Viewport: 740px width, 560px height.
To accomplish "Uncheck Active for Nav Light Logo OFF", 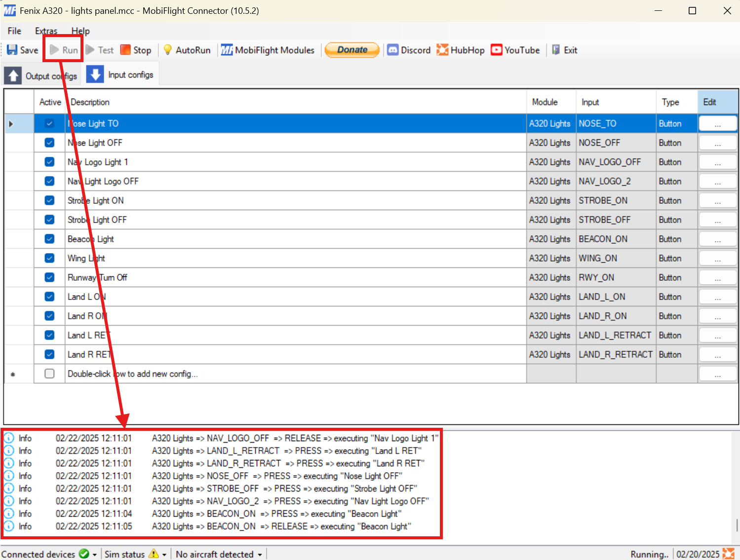I will (x=49, y=181).
